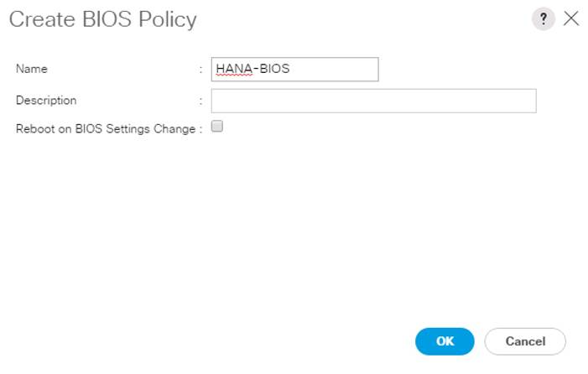588x374 pixels.
Task: Cancel the BIOS policy creation
Action: pos(525,341)
